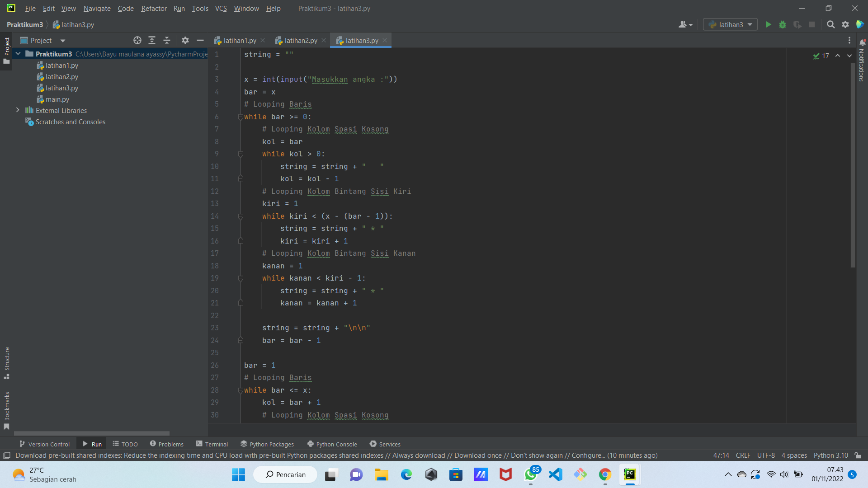Start debugging with the bug icon
The height and width of the screenshot is (488, 868).
tap(783, 25)
